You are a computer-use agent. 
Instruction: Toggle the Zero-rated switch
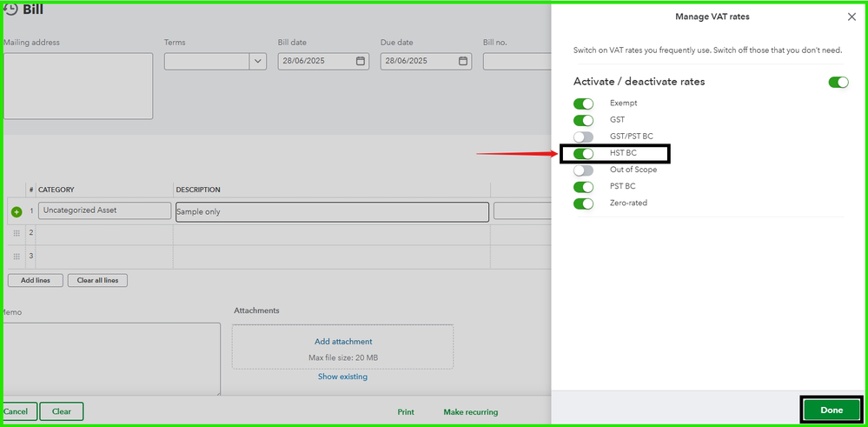(x=584, y=203)
